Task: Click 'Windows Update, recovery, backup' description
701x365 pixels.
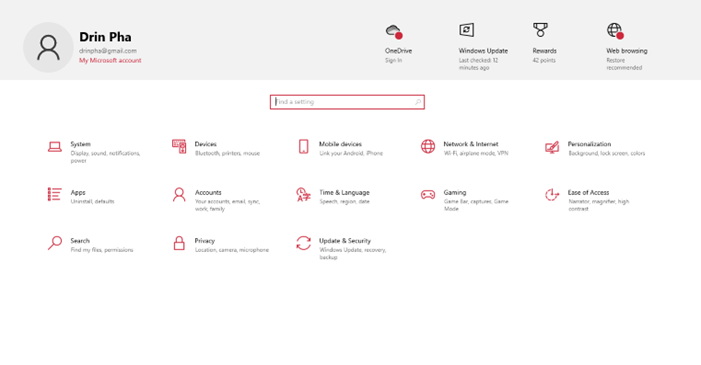Action: (x=352, y=254)
